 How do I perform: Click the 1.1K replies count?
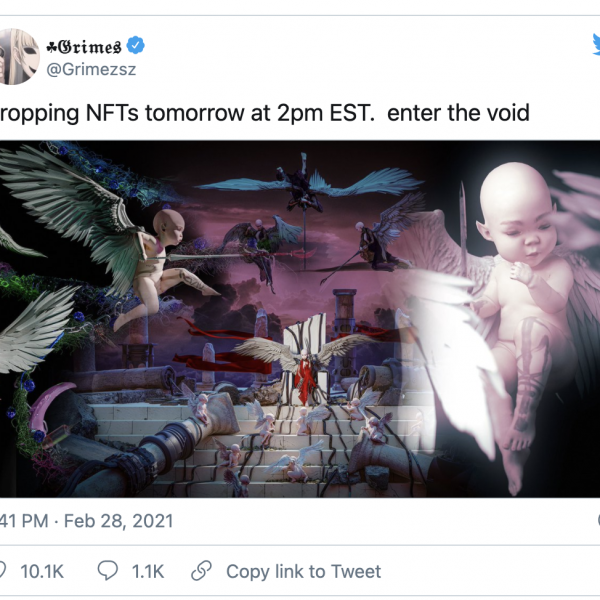coord(148,571)
